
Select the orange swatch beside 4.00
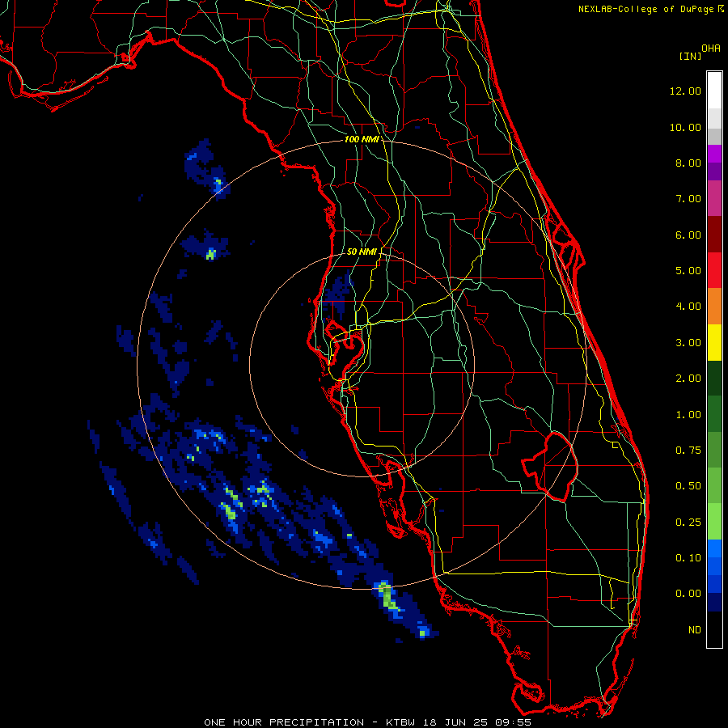click(714, 307)
